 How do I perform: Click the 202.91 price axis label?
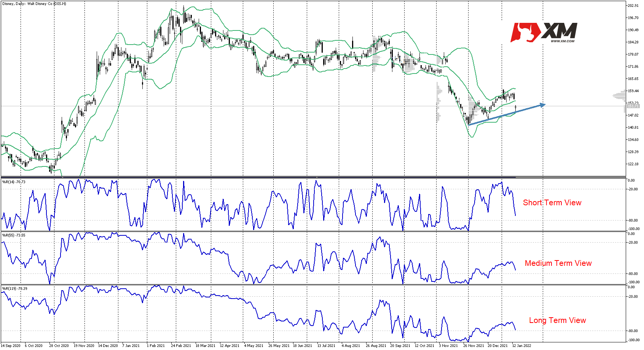pyautogui.click(x=633, y=6)
